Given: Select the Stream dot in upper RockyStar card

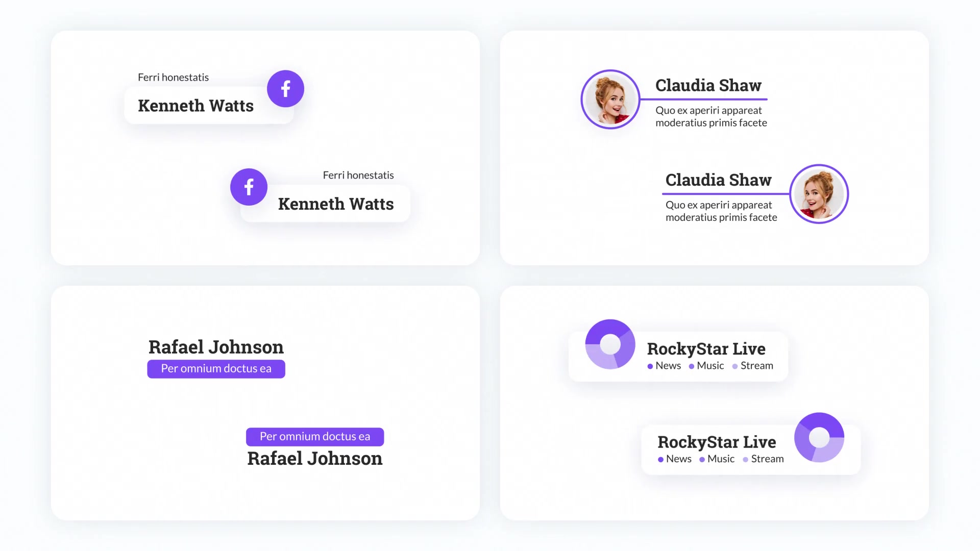Looking at the screenshot, I should point(735,366).
